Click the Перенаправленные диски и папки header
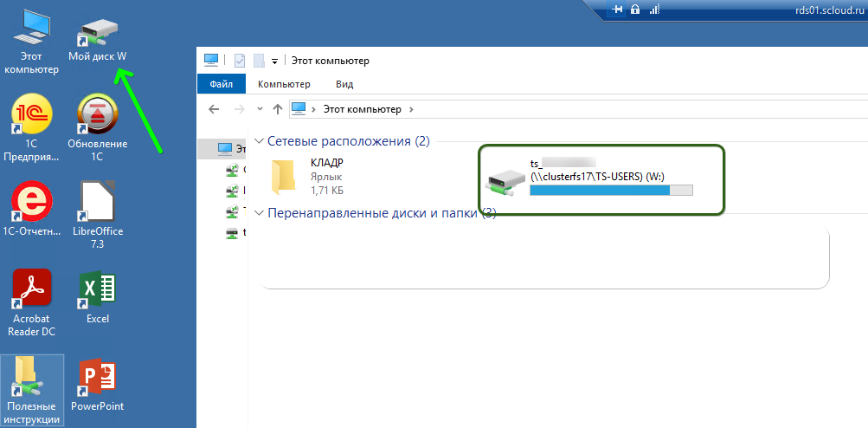Screen dimensions: 868x428 tap(382, 213)
